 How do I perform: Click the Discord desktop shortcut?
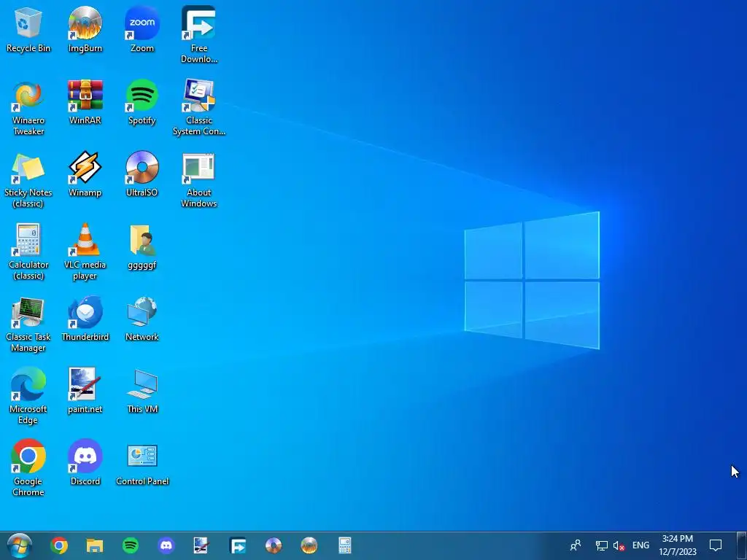[85, 463]
